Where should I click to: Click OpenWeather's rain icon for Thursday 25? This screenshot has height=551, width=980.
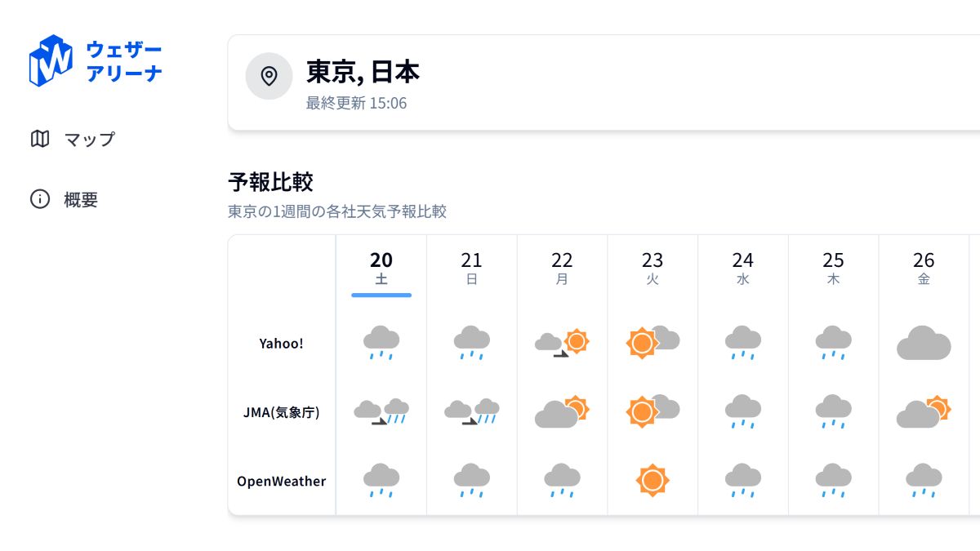click(x=833, y=481)
